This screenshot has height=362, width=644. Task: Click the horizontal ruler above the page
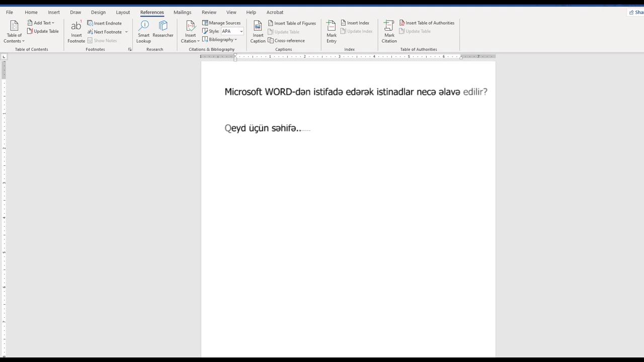pyautogui.click(x=348, y=56)
